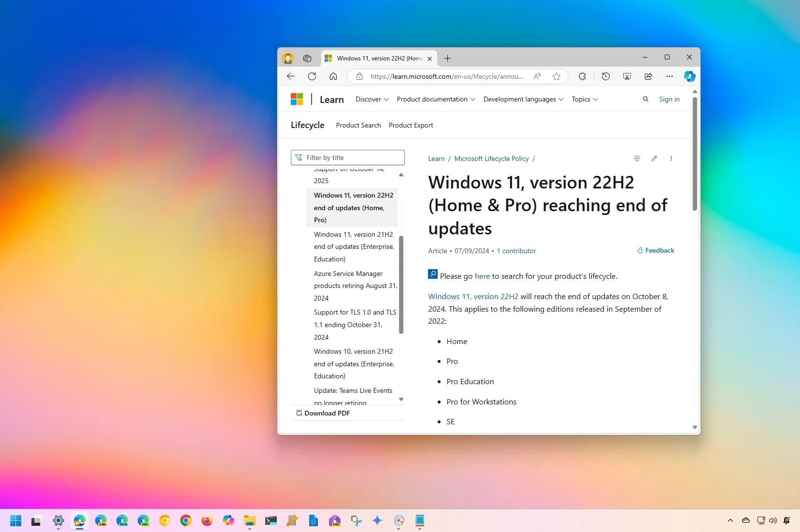The height and width of the screenshot is (532, 800).
Task: Open article more options dots
Action: click(671, 158)
